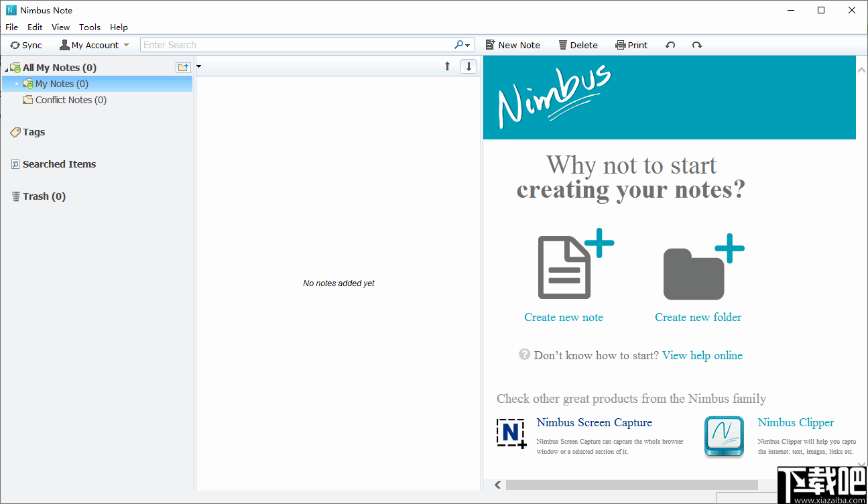
Task: Open the search options magnifier dropdown
Action: tap(463, 45)
